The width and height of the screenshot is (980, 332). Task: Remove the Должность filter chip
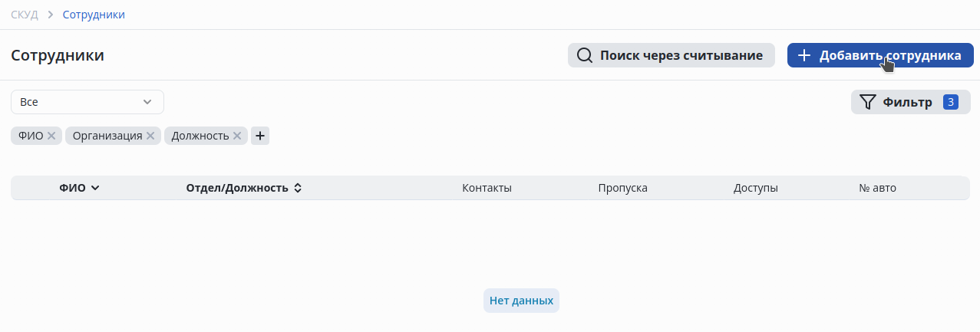pyautogui.click(x=237, y=136)
